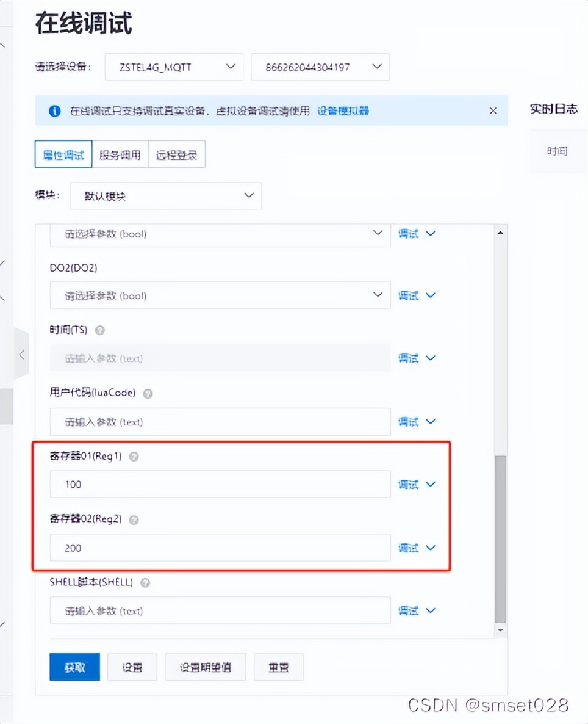Screen dimensions: 588x724
Task: Click the 设置 button
Action: point(132,667)
